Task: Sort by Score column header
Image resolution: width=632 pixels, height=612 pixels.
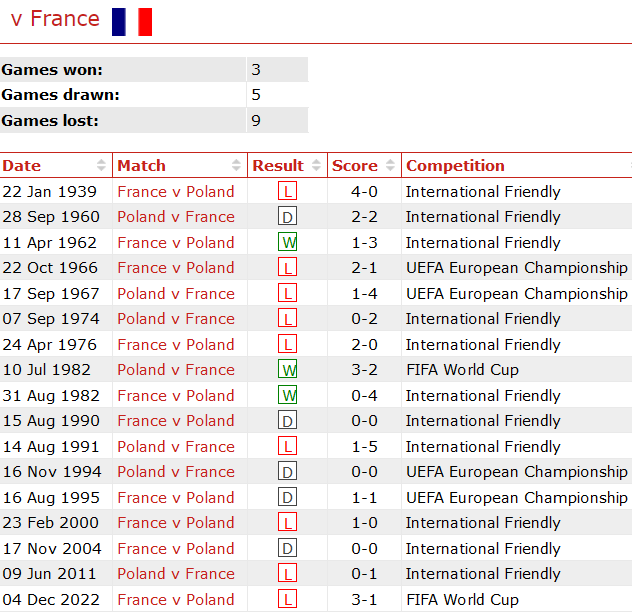Action: tap(355, 166)
